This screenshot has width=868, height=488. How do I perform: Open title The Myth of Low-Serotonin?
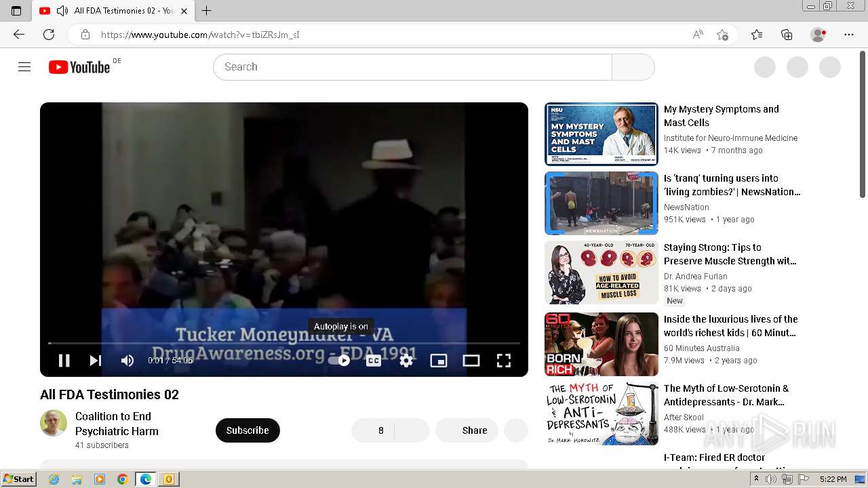pos(726,395)
